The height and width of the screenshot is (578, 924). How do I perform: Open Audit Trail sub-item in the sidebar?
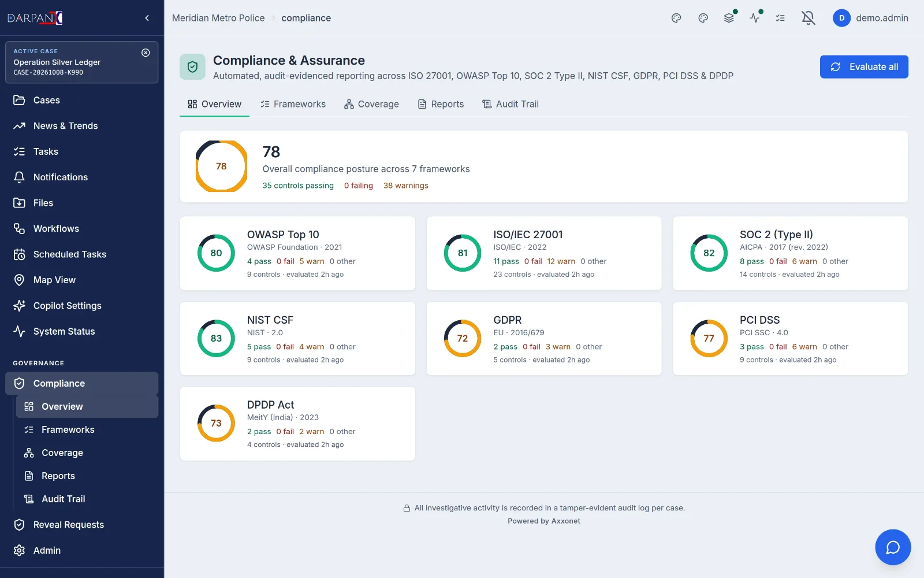[x=87, y=499]
